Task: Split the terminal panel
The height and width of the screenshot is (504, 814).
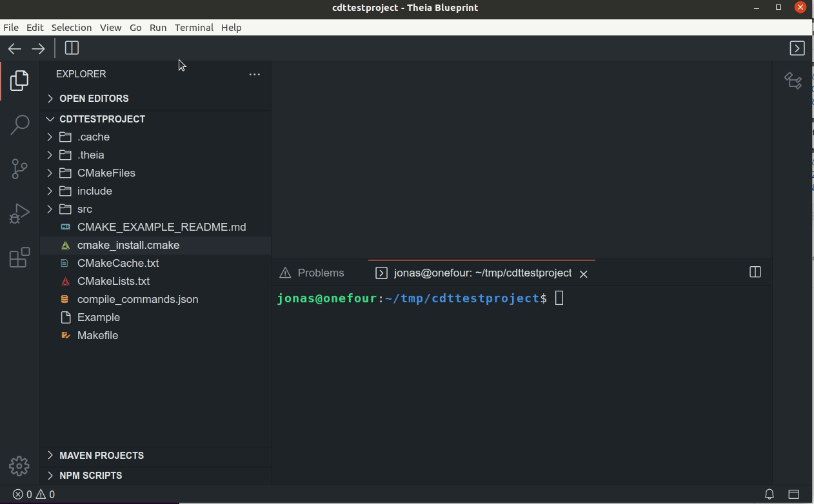Action: click(755, 272)
